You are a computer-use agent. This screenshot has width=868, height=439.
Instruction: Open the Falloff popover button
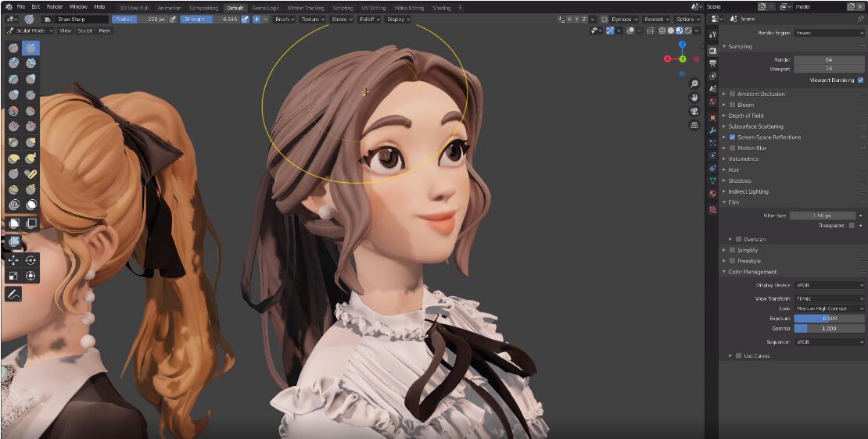click(369, 19)
